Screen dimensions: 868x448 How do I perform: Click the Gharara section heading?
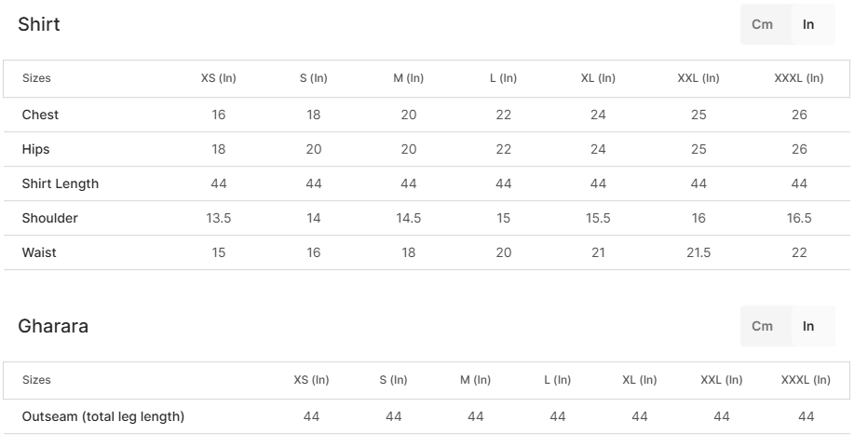coord(53,326)
